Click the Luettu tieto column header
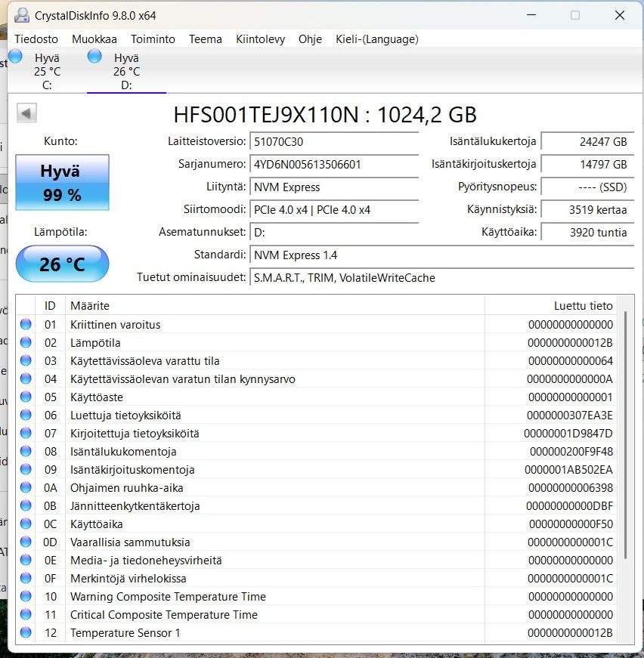 coord(551,305)
